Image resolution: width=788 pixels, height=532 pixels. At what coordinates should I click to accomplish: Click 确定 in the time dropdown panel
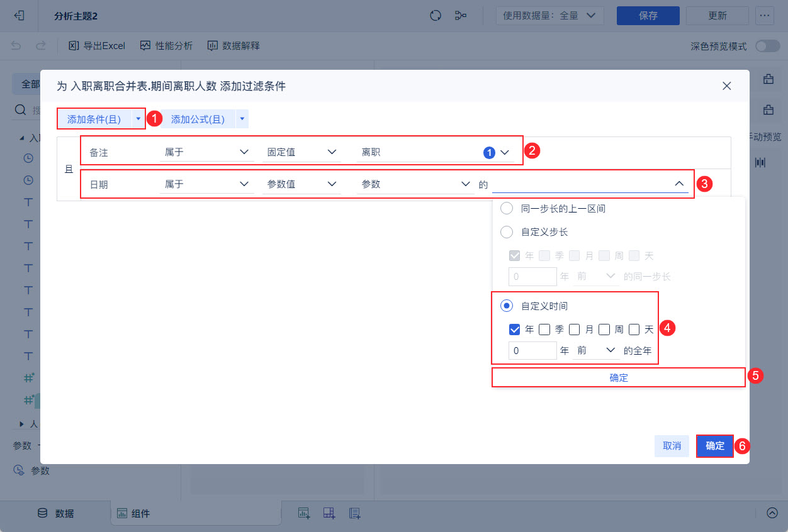point(619,378)
